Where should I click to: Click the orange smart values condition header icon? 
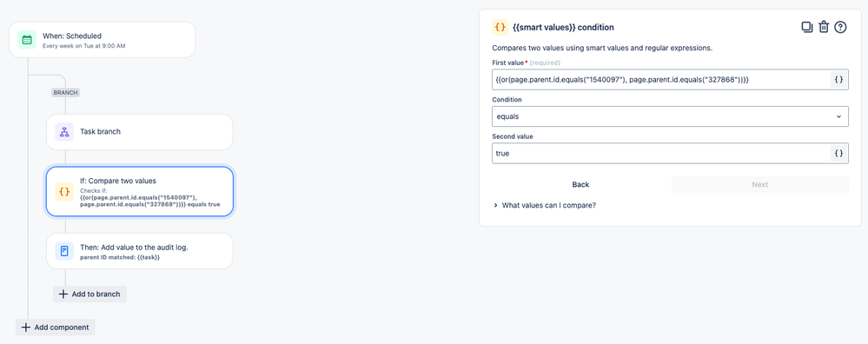(x=500, y=27)
